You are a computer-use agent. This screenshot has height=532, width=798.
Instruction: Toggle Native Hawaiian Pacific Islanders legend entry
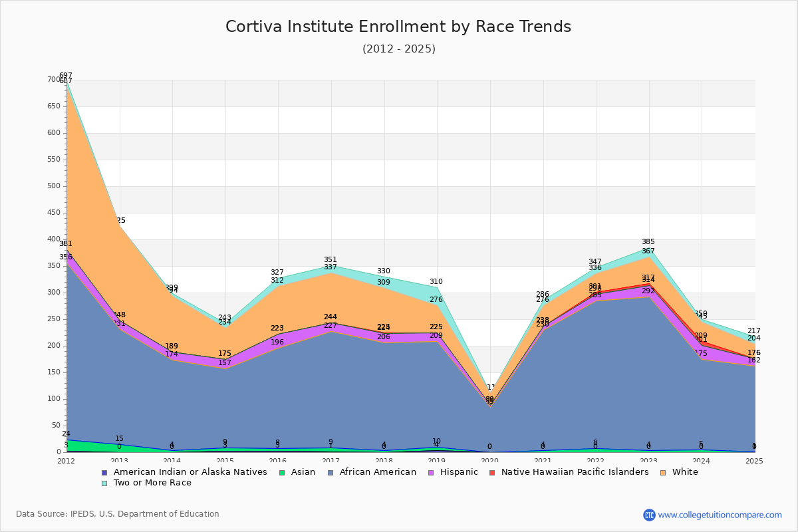tap(569, 472)
